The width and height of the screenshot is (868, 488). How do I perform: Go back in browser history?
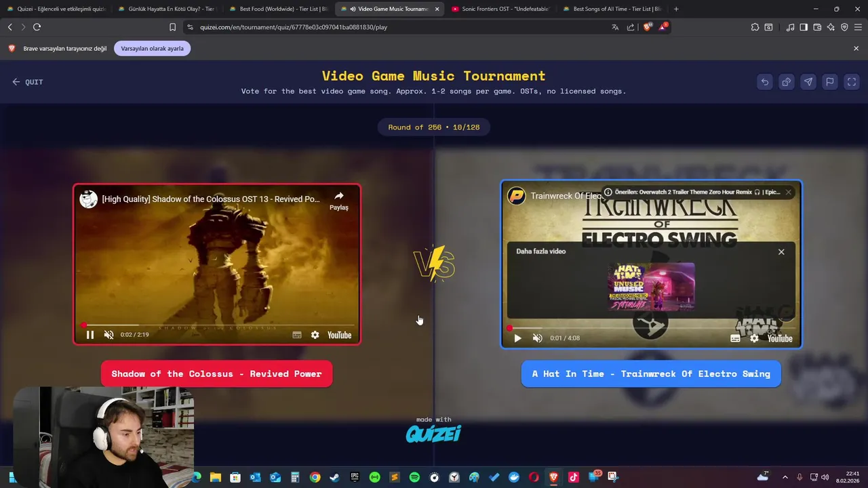pos(9,27)
